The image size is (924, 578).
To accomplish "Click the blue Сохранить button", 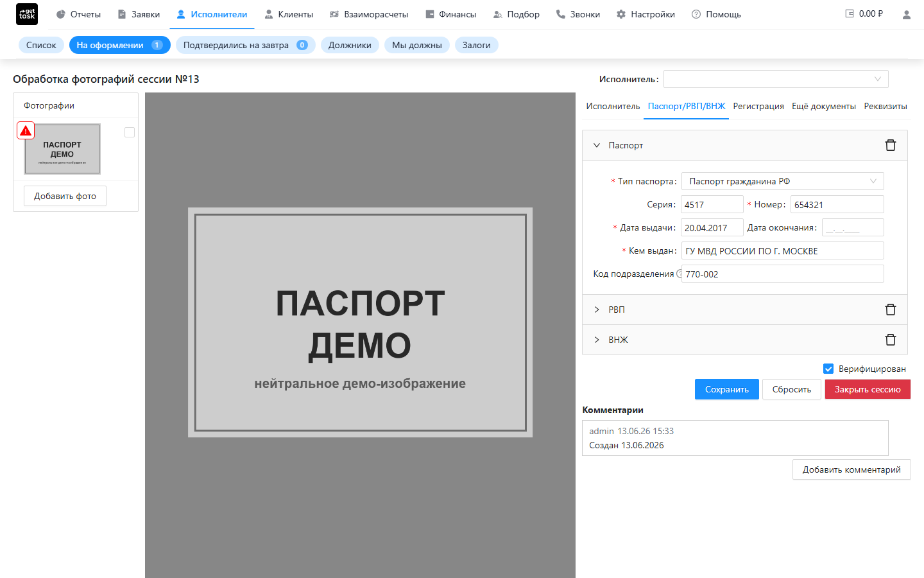I will click(727, 389).
